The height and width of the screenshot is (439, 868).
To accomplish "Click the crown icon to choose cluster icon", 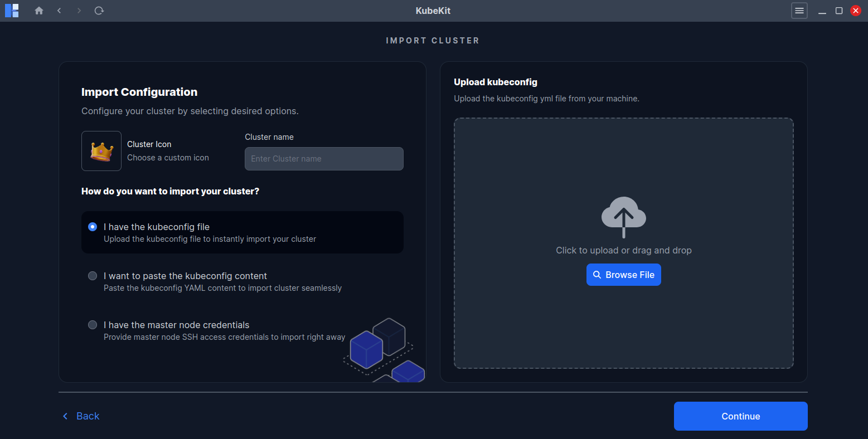I will pyautogui.click(x=101, y=150).
